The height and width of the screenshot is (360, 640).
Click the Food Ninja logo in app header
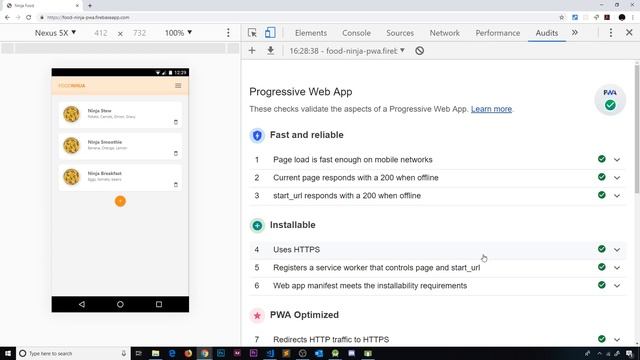[x=72, y=86]
